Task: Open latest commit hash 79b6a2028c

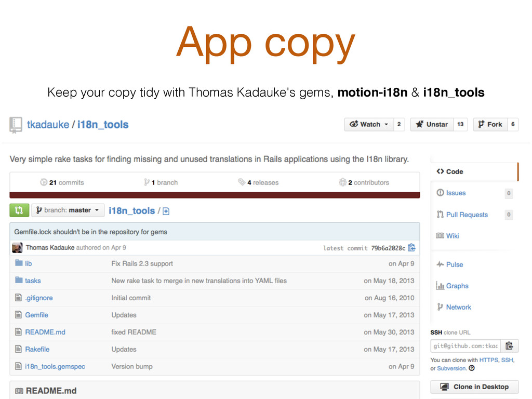Action: pyautogui.click(x=388, y=248)
